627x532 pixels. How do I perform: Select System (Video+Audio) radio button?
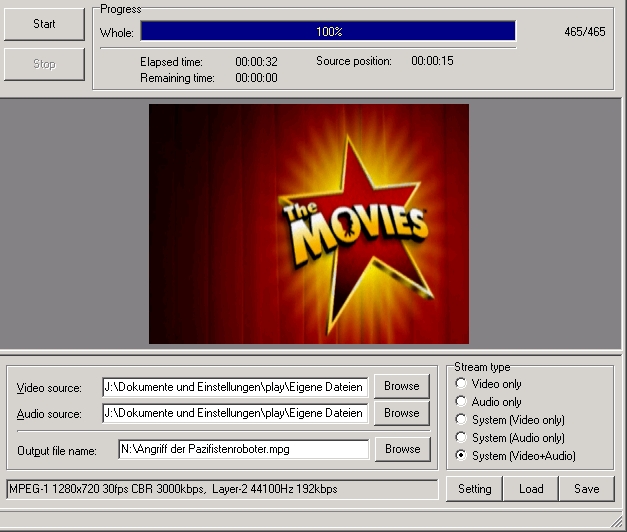461,456
